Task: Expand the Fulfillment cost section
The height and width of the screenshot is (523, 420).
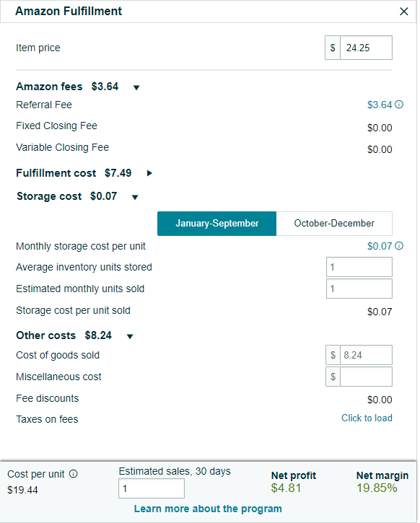Action: (150, 173)
